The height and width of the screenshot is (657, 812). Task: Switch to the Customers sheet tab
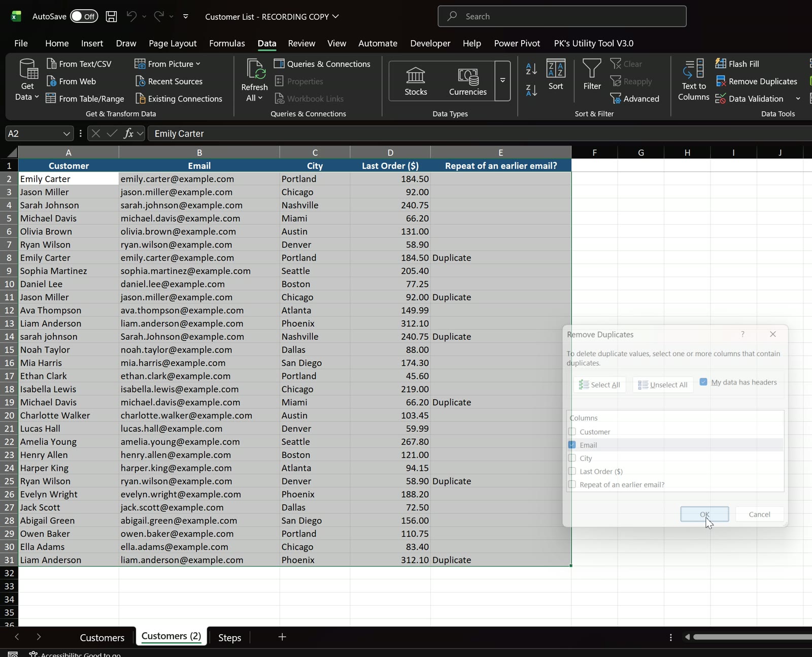[x=102, y=638]
